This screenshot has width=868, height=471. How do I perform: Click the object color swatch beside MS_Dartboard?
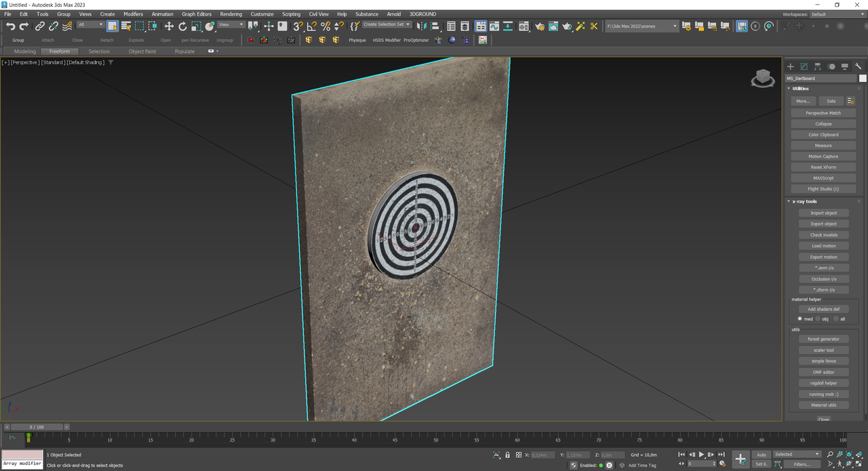[x=863, y=79]
